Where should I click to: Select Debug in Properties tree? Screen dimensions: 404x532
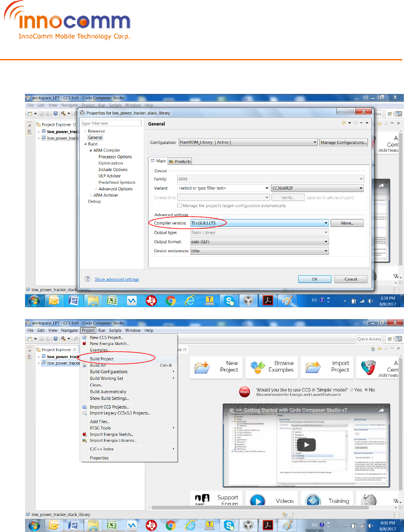(94, 201)
